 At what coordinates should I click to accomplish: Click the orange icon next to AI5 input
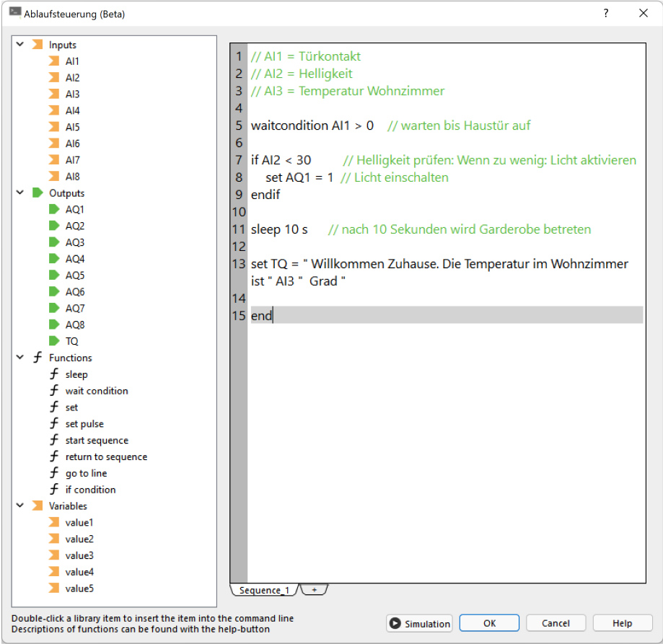[53, 127]
